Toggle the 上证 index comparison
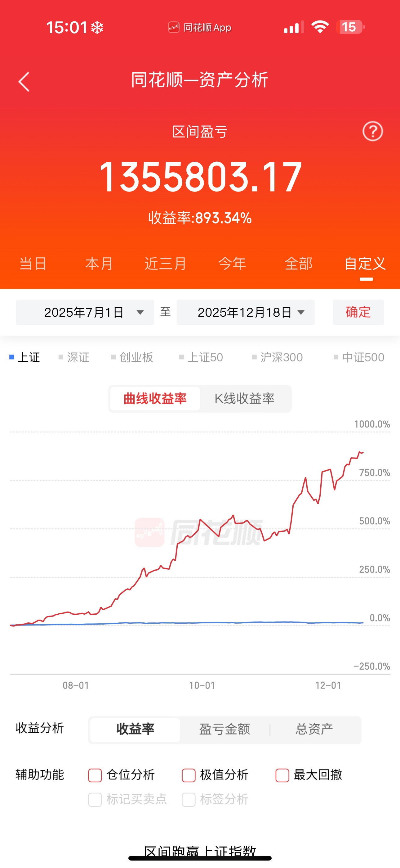This screenshot has height=868, width=400. point(24,357)
